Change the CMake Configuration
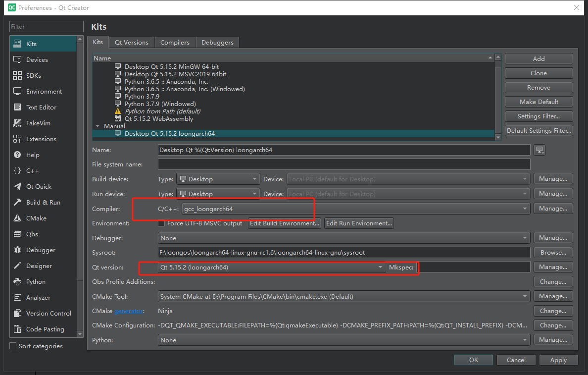This screenshot has height=375, width=588. point(553,325)
